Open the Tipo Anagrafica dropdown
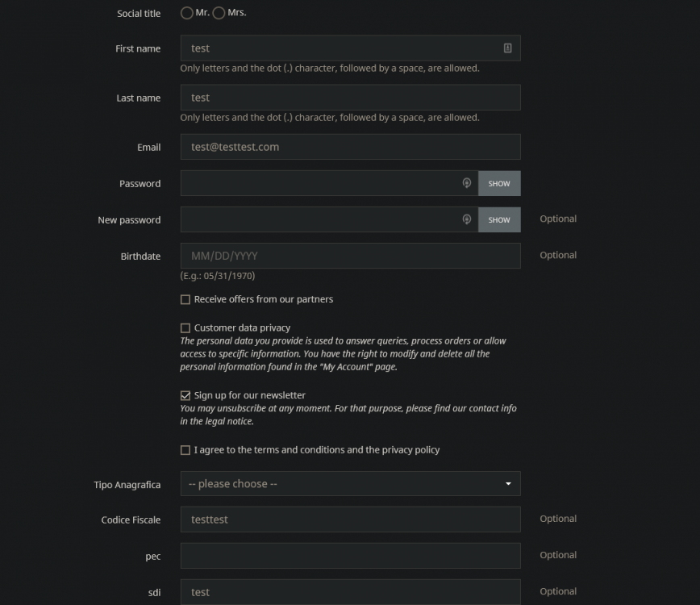This screenshot has height=605, width=700. 350,484
